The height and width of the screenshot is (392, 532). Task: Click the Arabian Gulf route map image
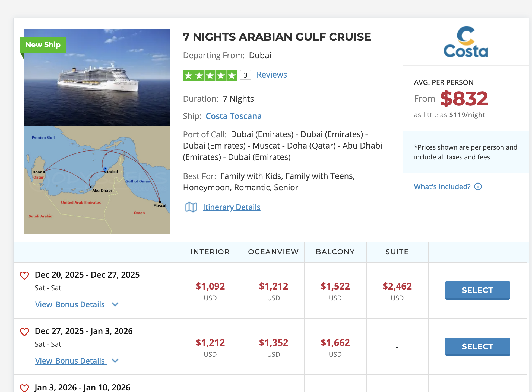click(97, 180)
